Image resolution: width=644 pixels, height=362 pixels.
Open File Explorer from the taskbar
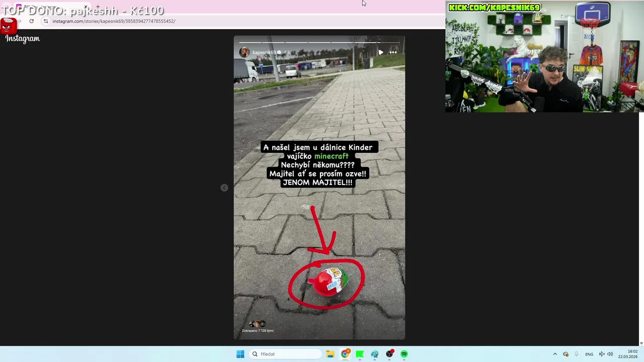pyautogui.click(x=330, y=354)
